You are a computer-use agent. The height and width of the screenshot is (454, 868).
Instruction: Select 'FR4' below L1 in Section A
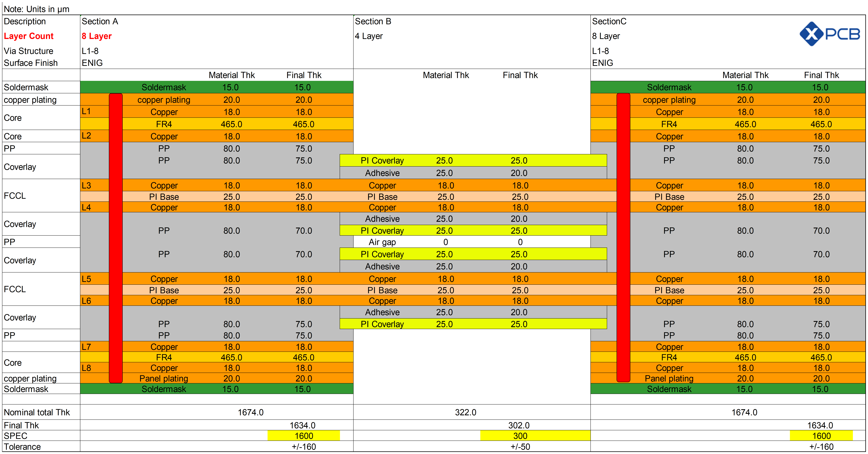pos(164,124)
